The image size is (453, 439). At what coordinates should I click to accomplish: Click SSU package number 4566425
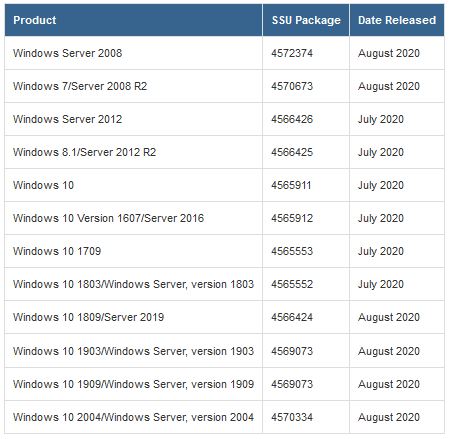(x=292, y=152)
